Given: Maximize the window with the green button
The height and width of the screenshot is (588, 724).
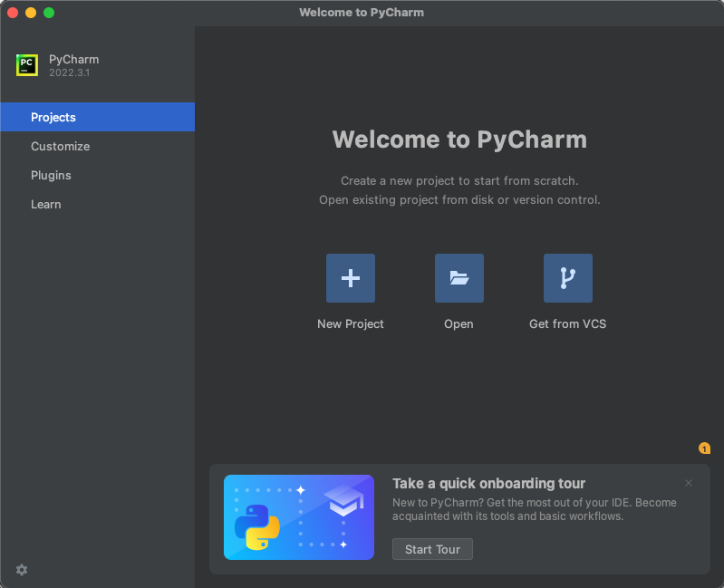Looking at the screenshot, I should click(x=49, y=13).
